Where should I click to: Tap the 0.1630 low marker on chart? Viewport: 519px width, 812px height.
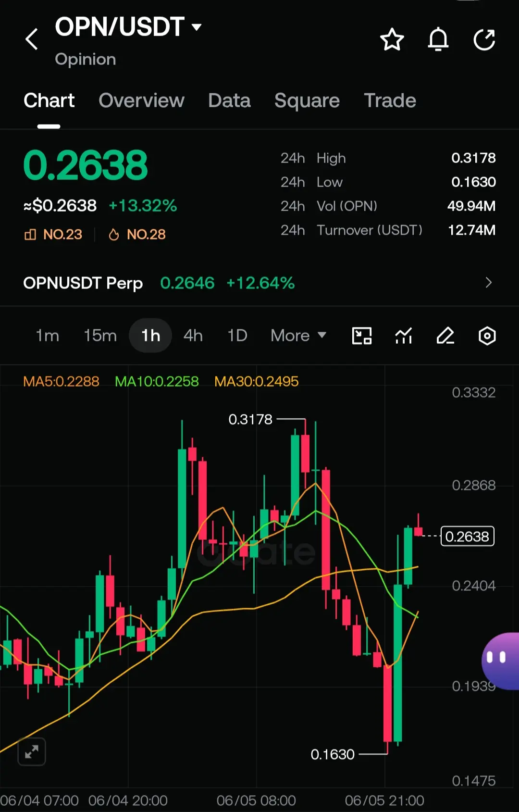point(333,754)
